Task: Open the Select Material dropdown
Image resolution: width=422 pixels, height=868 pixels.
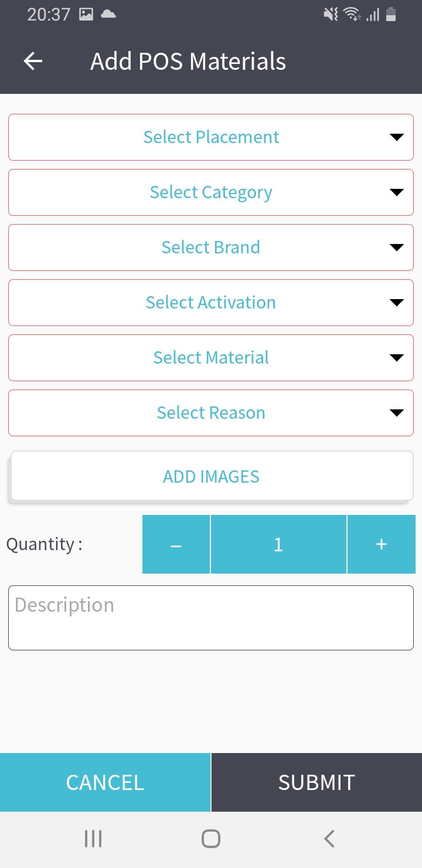Action: pos(211,358)
